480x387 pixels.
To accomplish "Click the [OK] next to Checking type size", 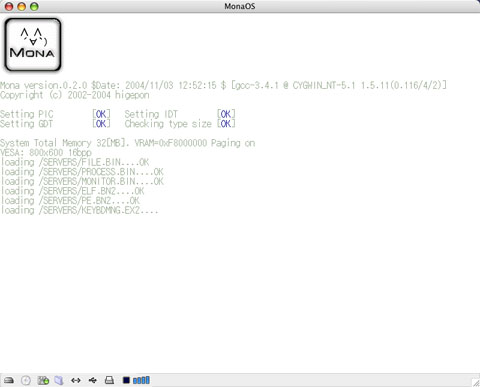I will coord(226,124).
